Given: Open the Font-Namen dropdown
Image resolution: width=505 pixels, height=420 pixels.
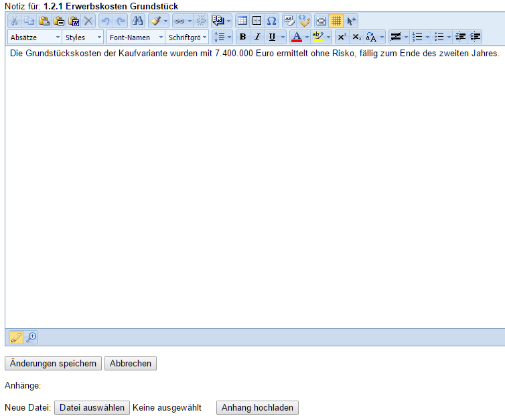Looking at the screenshot, I should [x=135, y=38].
